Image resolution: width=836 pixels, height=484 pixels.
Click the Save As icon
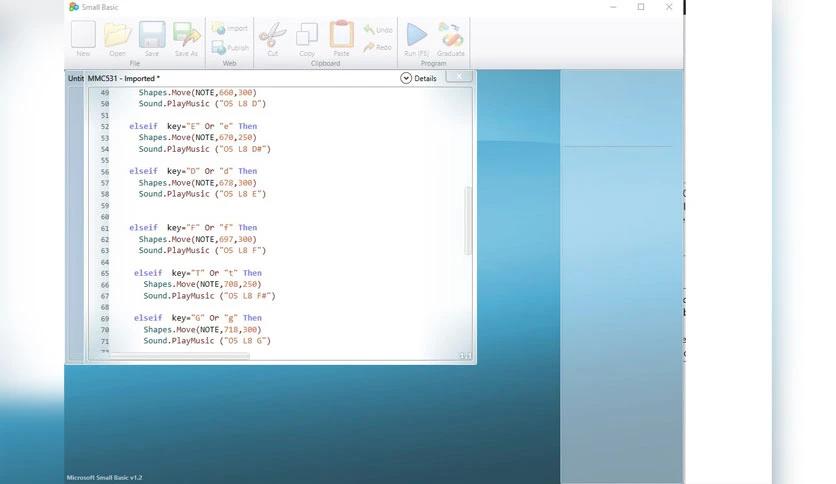[186, 39]
